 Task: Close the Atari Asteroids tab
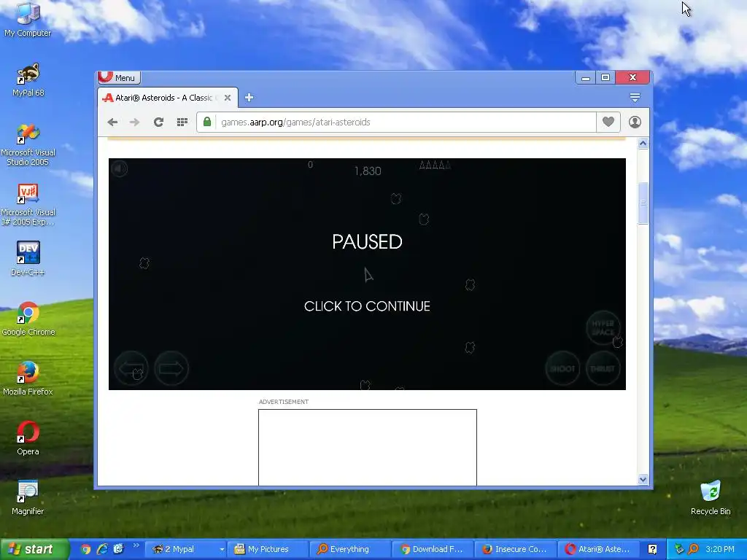coord(228,98)
